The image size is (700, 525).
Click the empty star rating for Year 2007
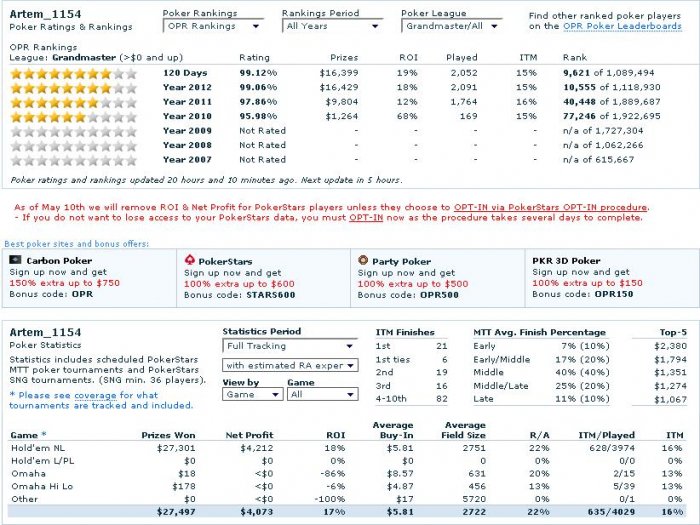[74, 160]
